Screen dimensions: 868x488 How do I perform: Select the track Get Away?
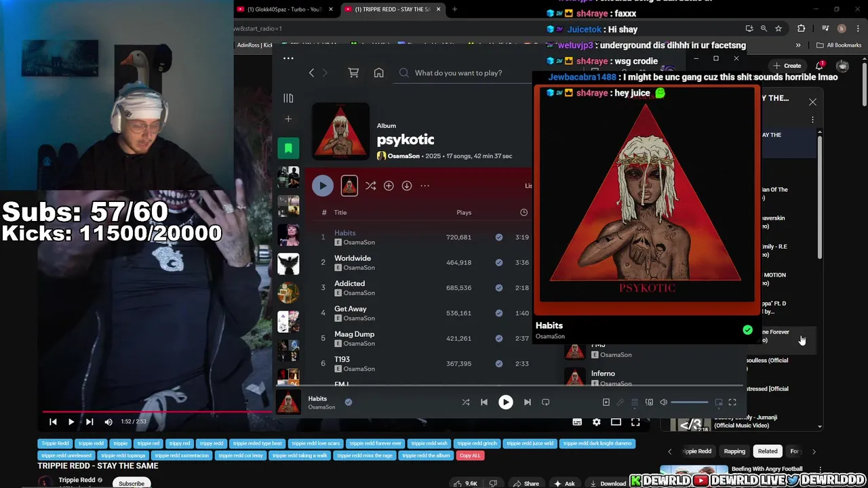click(x=350, y=309)
